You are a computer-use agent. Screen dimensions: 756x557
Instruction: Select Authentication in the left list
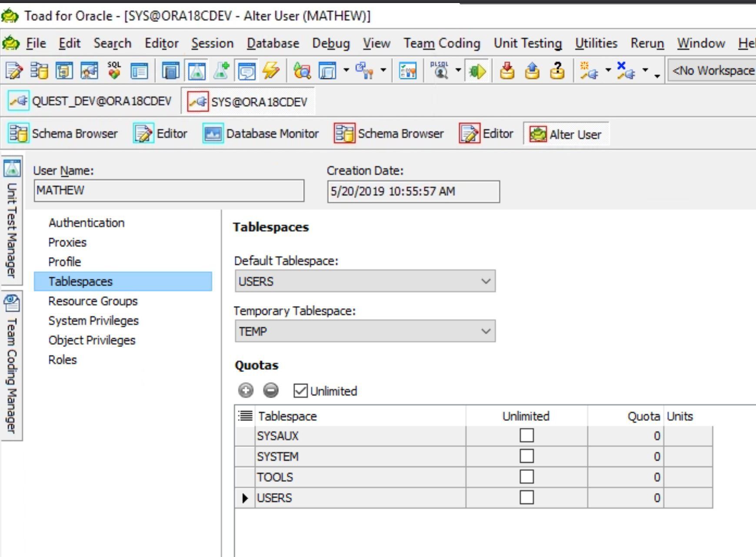click(87, 223)
